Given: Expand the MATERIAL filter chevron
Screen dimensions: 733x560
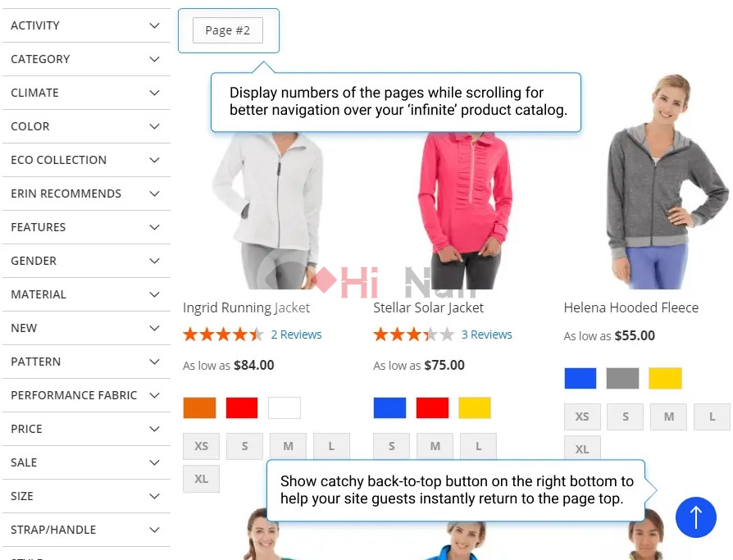Looking at the screenshot, I should 154,294.
